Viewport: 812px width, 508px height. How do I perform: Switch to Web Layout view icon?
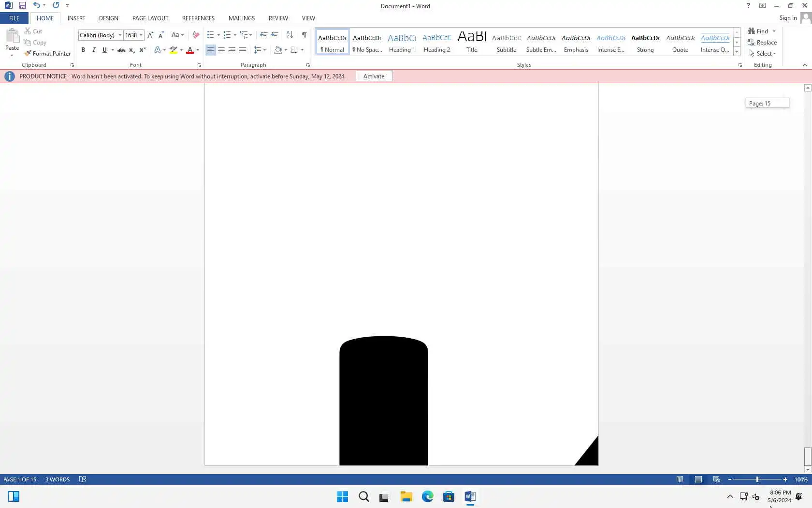[x=717, y=479]
